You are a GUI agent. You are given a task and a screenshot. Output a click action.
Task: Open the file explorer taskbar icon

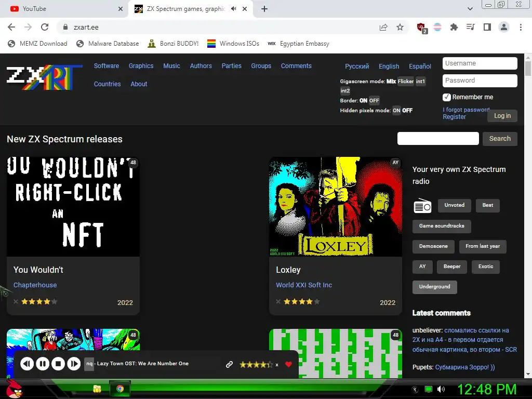coord(97,389)
